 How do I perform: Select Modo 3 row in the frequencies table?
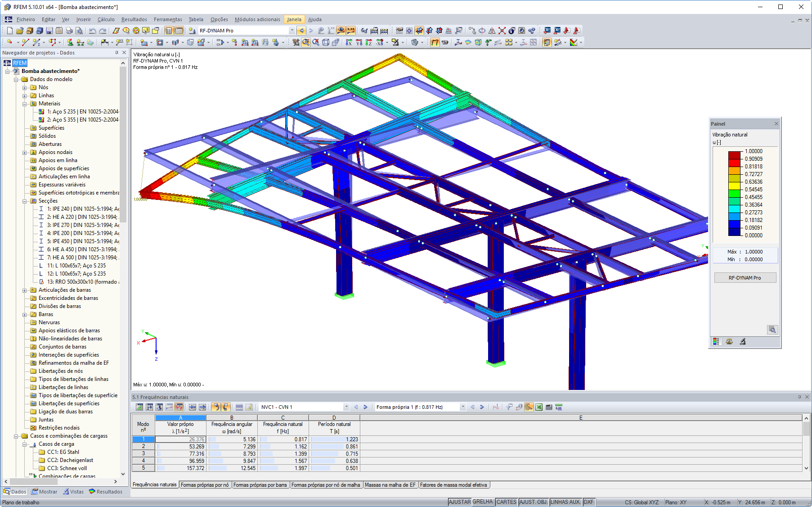tap(143, 453)
